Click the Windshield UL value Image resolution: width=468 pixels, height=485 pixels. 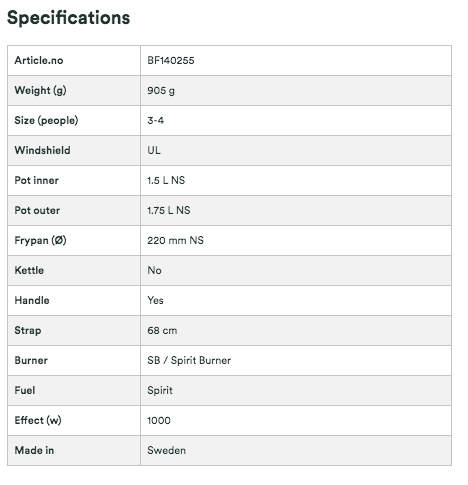point(154,150)
